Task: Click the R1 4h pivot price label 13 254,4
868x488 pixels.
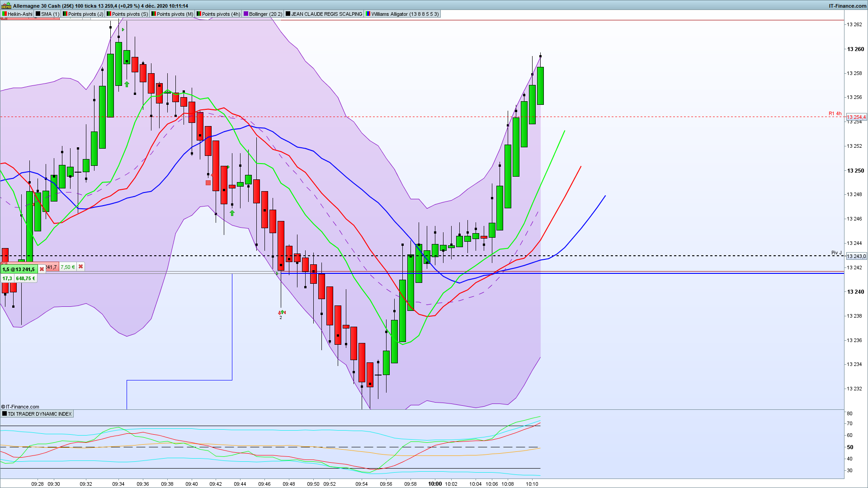Action: tap(856, 117)
